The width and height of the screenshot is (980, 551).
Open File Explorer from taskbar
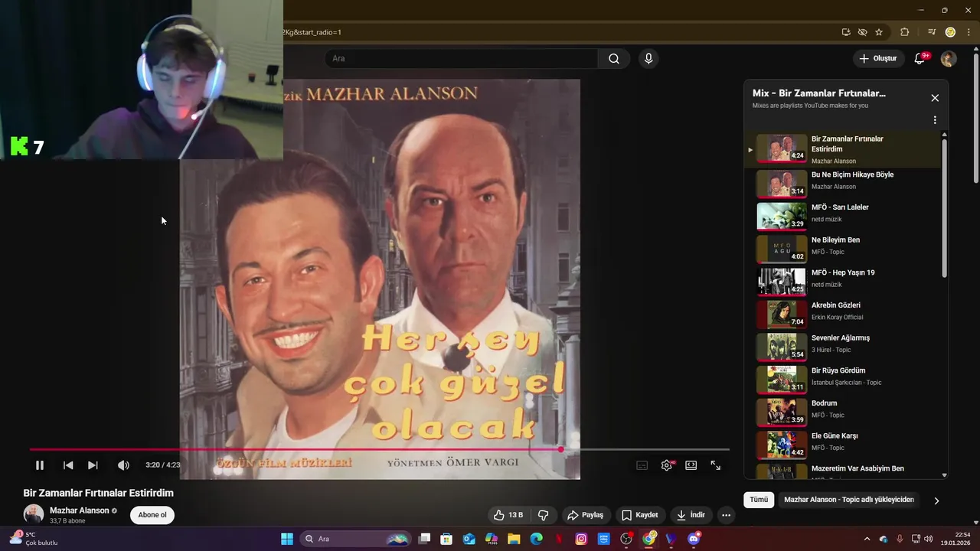click(x=514, y=539)
